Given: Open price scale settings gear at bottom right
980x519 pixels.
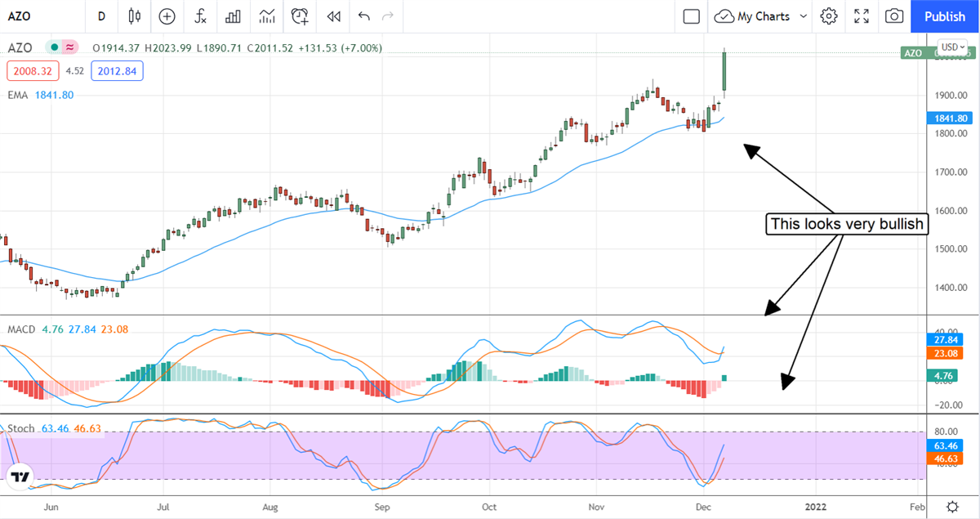Looking at the screenshot, I should click(x=952, y=506).
